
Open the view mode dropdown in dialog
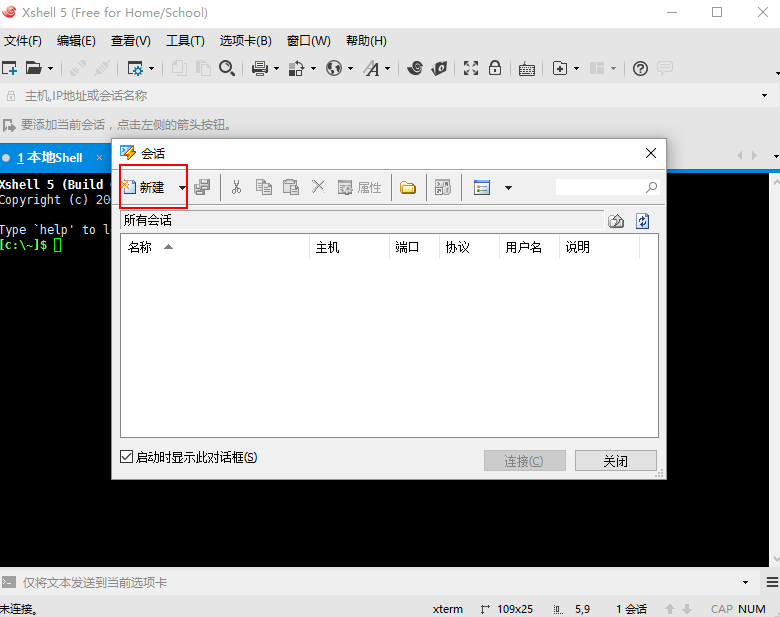[508, 188]
